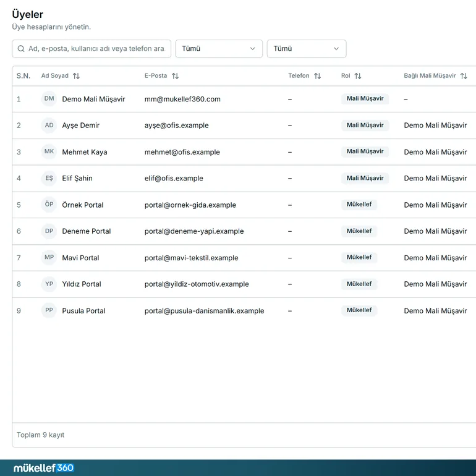Click email mm@mukellef360.com
Image resolution: width=476 pixels, height=476 pixels.
click(182, 100)
